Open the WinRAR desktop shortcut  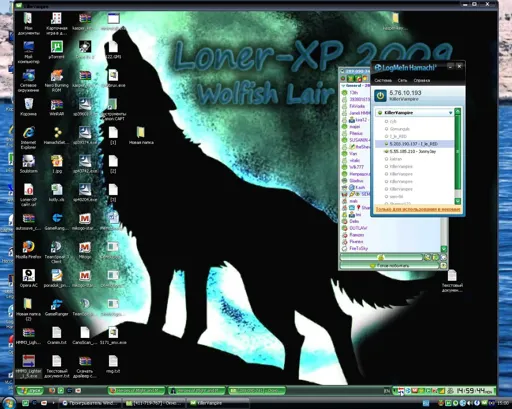tap(57, 107)
